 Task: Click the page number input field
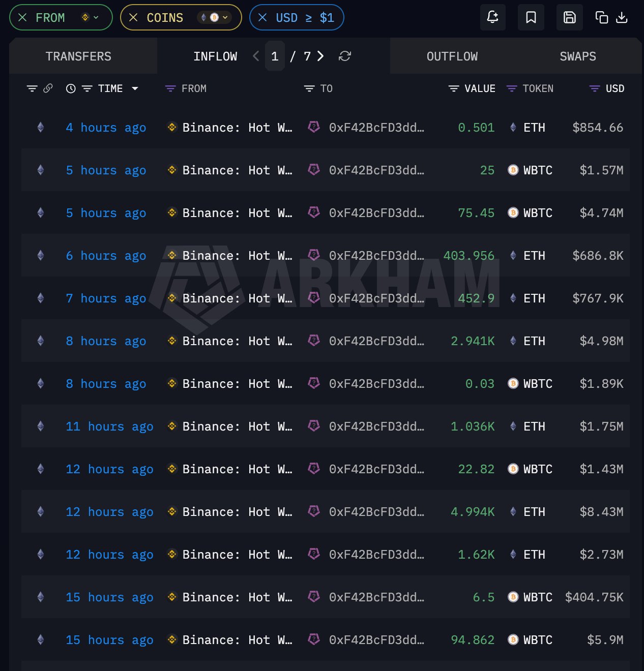click(x=275, y=56)
